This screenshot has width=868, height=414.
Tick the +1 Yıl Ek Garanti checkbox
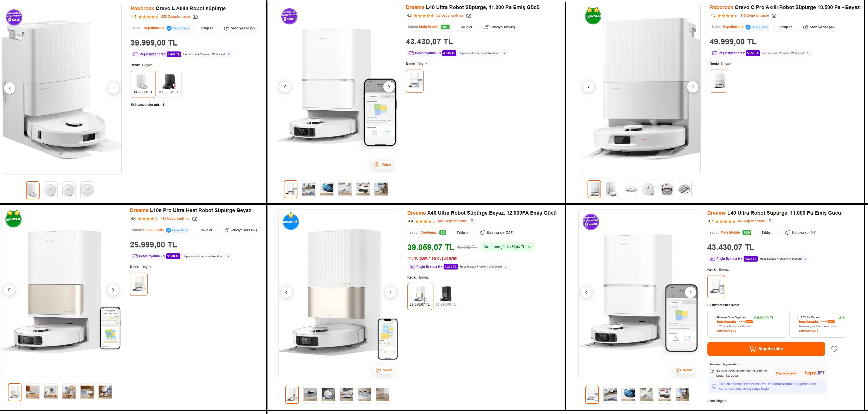coord(795,318)
